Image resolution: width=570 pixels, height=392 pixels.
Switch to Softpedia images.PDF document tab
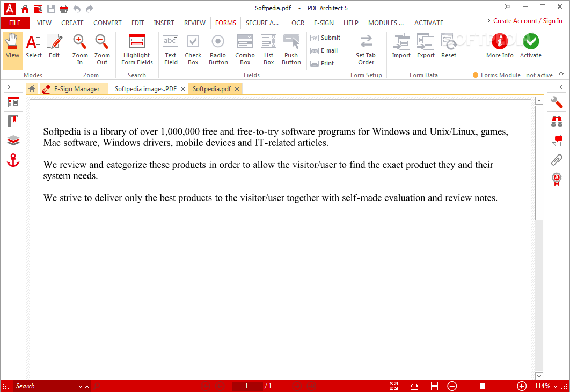click(145, 89)
